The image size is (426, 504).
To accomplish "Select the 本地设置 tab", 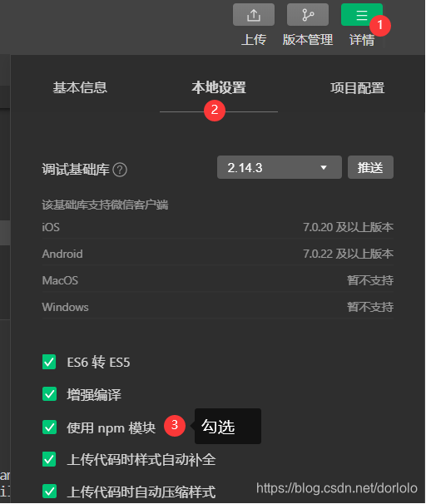I will coord(219,88).
